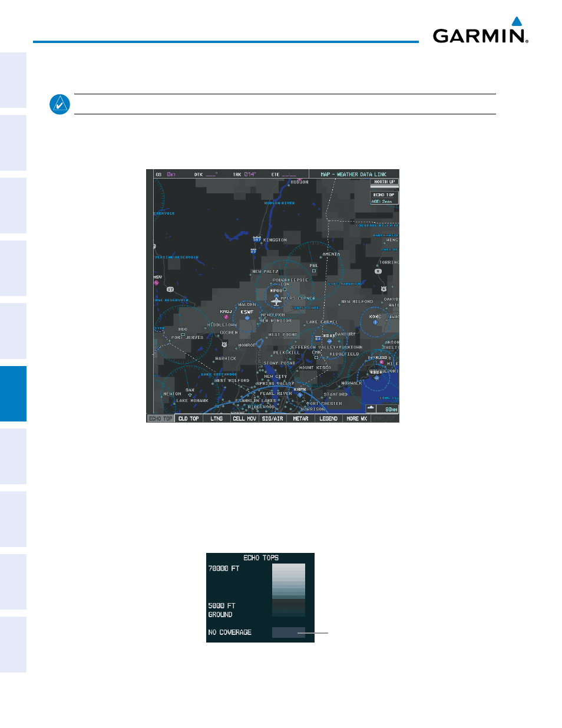Click the MAP - WEATHER DATA LINK title

point(353,174)
